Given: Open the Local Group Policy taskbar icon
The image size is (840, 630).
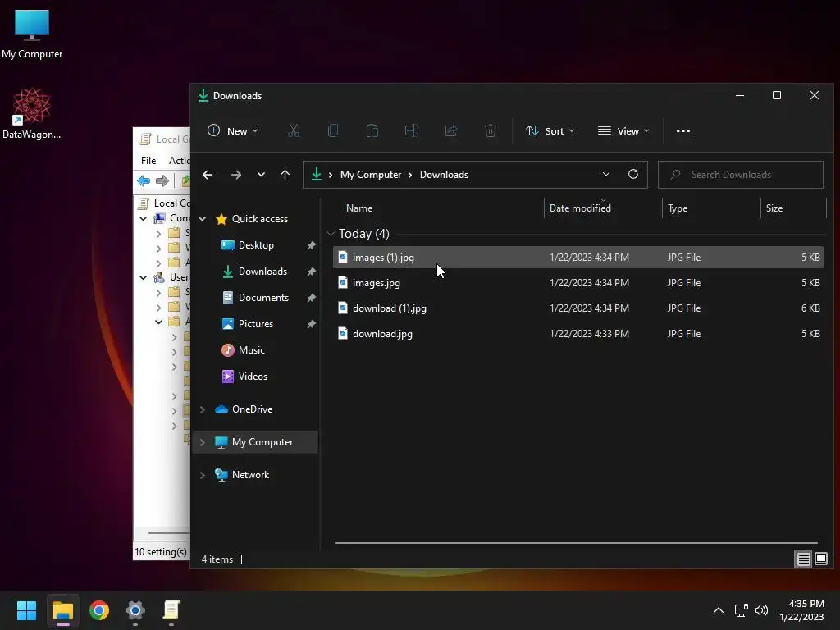Looking at the screenshot, I should 171,610.
